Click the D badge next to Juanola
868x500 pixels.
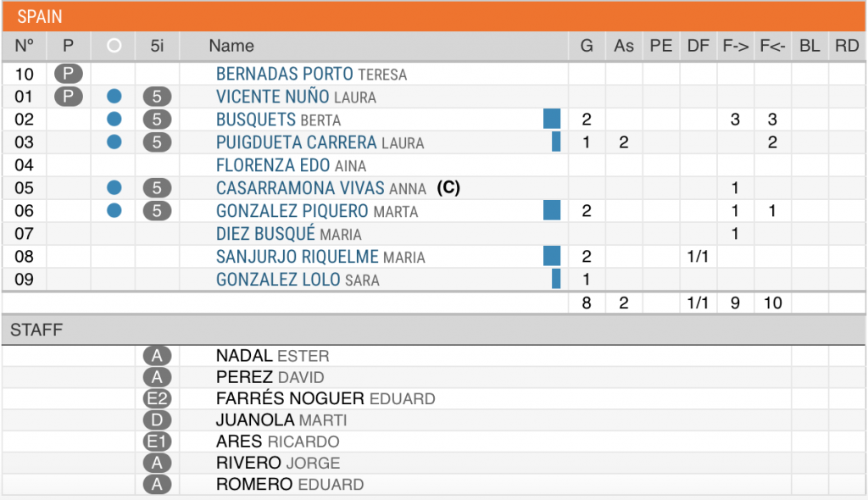pos(157,420)
